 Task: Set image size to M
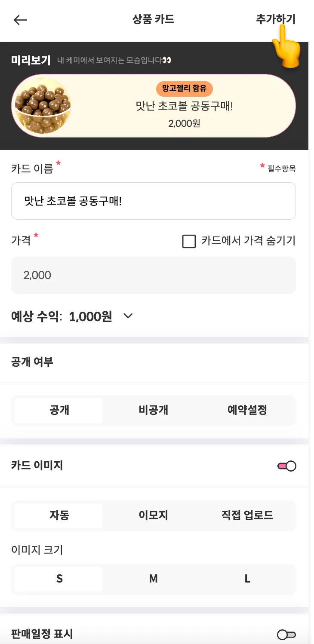(153, 579)
